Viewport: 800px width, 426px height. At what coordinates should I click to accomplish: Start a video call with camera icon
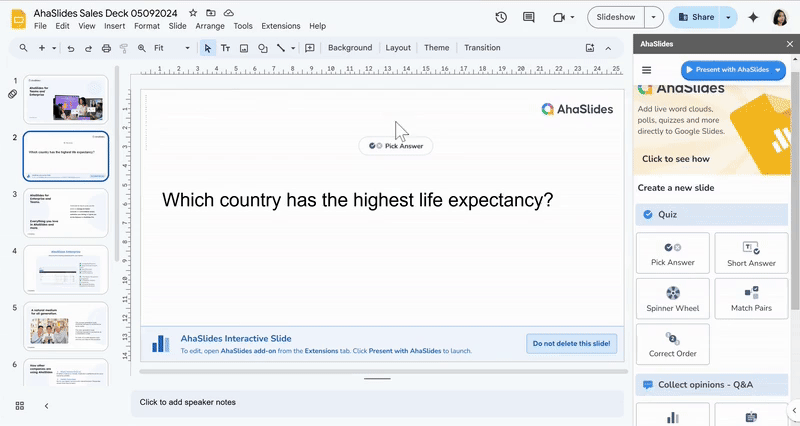coord(559,17)
